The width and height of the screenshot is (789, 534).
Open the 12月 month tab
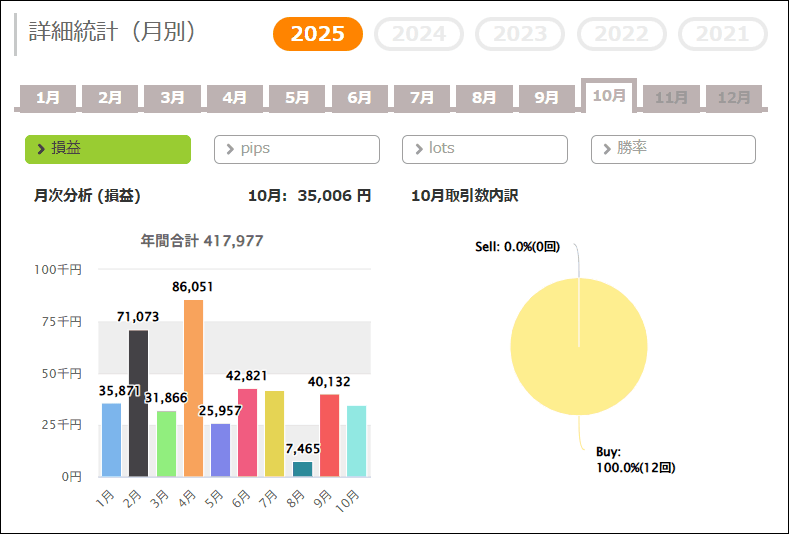734,97
